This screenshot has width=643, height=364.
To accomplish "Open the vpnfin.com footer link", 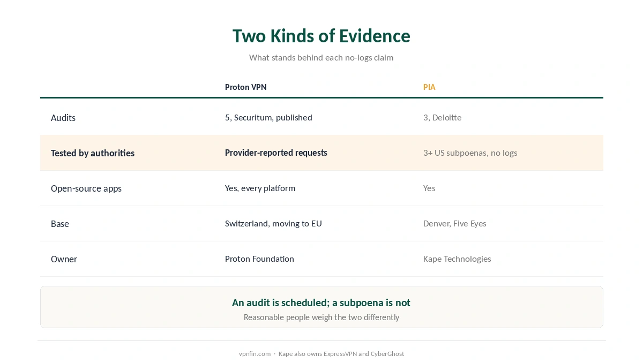I will [x=255, y=354].
